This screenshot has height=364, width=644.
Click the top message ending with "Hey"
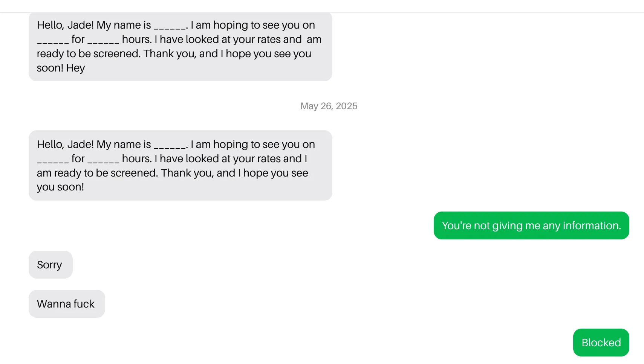pos(180,47)
